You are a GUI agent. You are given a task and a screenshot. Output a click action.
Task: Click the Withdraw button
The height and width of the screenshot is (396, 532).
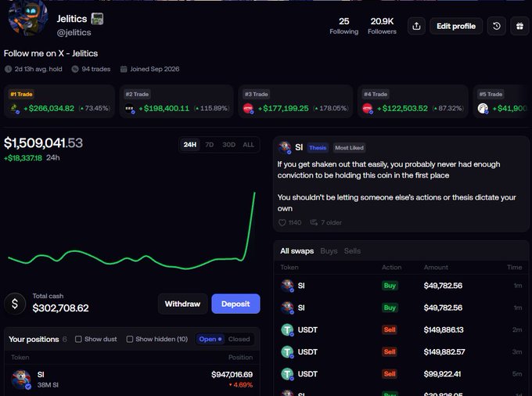[x=182, y=304]
